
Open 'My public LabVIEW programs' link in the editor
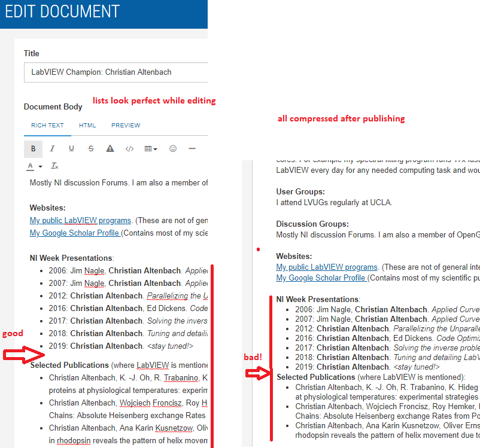(81, 220)
